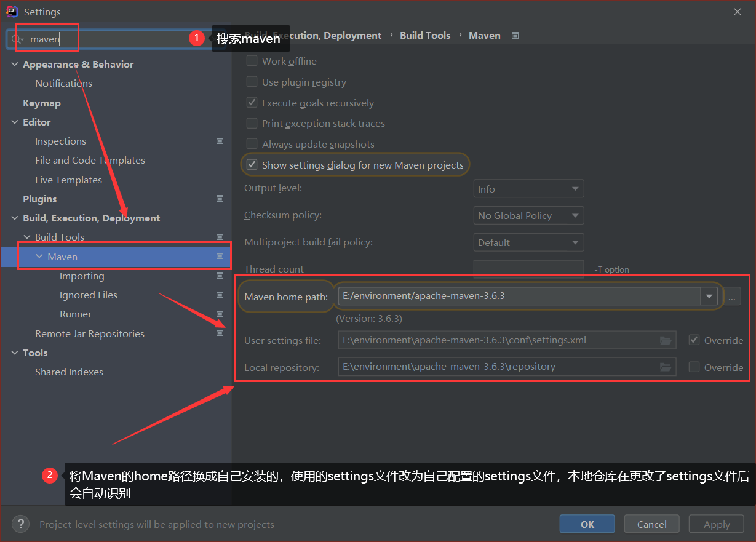Enable the Work offline checkbox

252,61
